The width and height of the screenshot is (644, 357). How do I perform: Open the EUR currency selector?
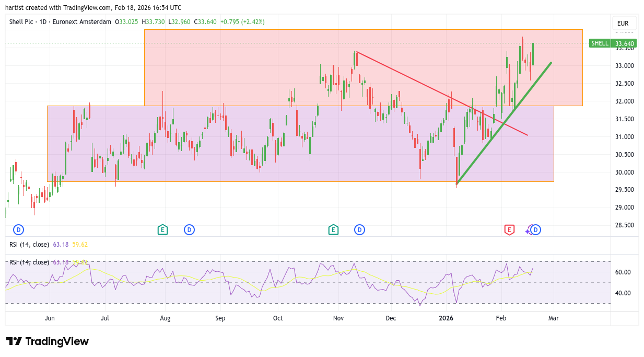coord(623,24)
